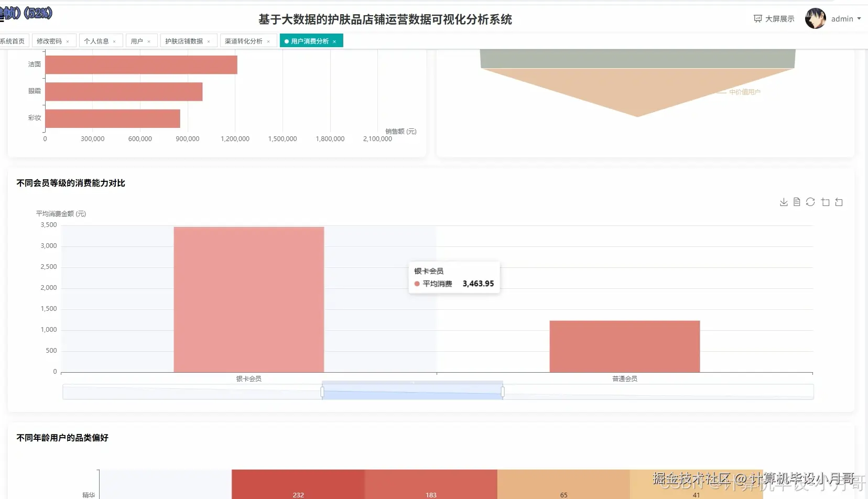Viewport: 868px width, 499px height.
Task: Activate the area zoom selection icon
Action: (826, 202)
